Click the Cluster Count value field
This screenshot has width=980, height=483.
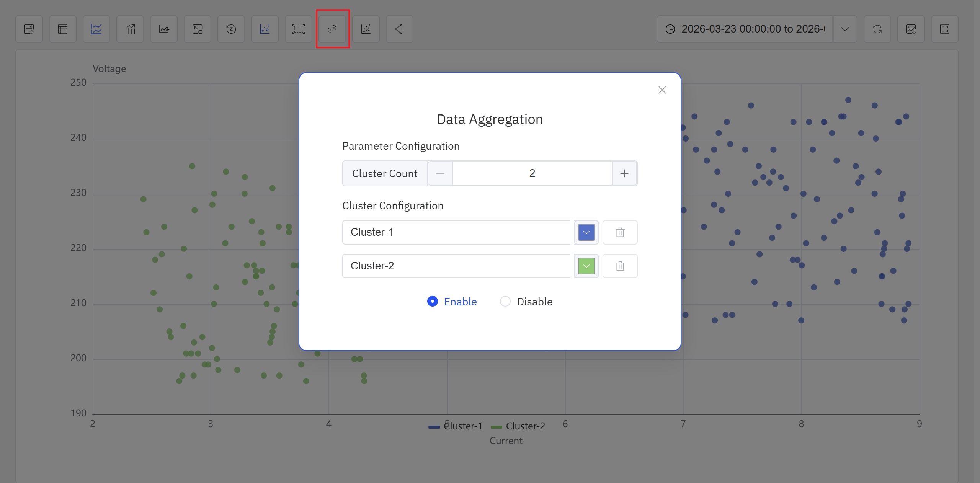[x=532, y=173]
